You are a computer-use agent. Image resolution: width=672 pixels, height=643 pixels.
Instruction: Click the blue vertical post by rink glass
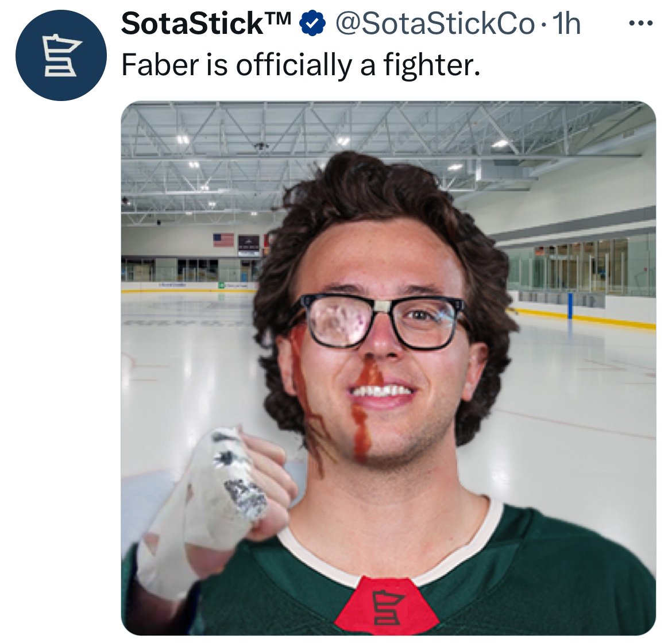(570, 306)
